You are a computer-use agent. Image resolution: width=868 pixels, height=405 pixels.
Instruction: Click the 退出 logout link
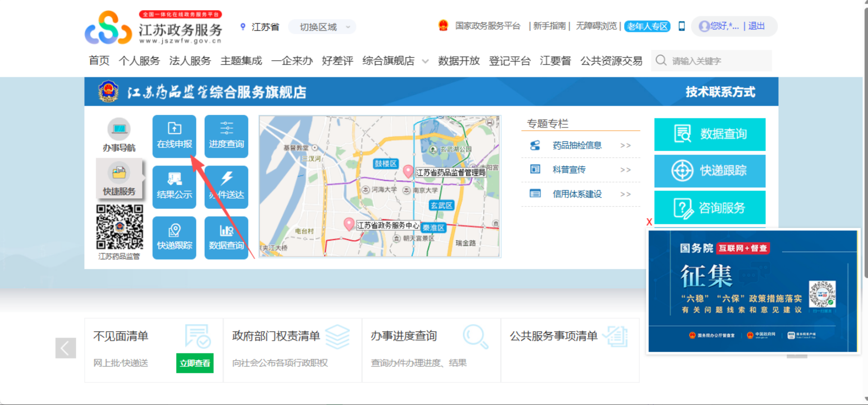[x=757, y=26]
